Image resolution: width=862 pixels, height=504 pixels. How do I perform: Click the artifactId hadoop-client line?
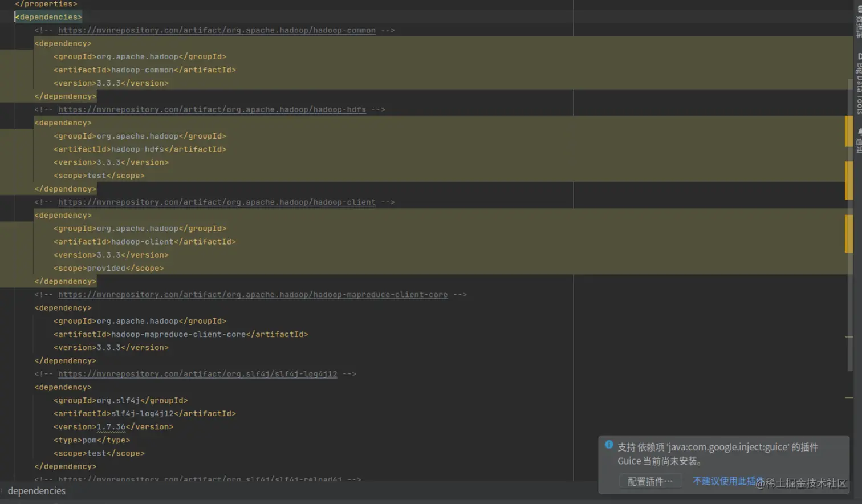145,242
